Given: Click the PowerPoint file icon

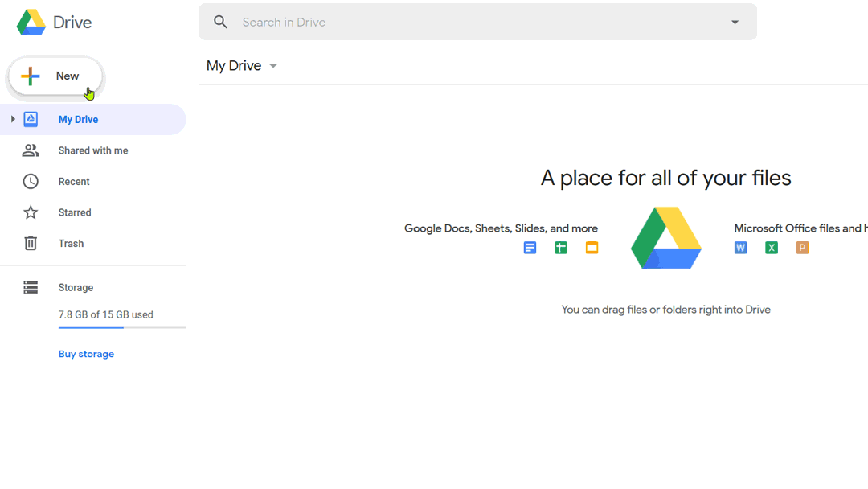Looking at the screenshot, I should pos(802,248).
